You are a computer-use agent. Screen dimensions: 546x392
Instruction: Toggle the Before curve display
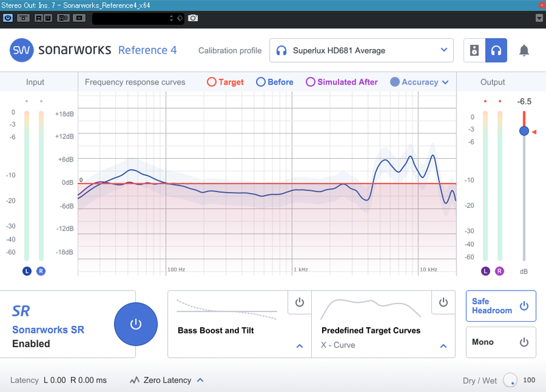275,82
